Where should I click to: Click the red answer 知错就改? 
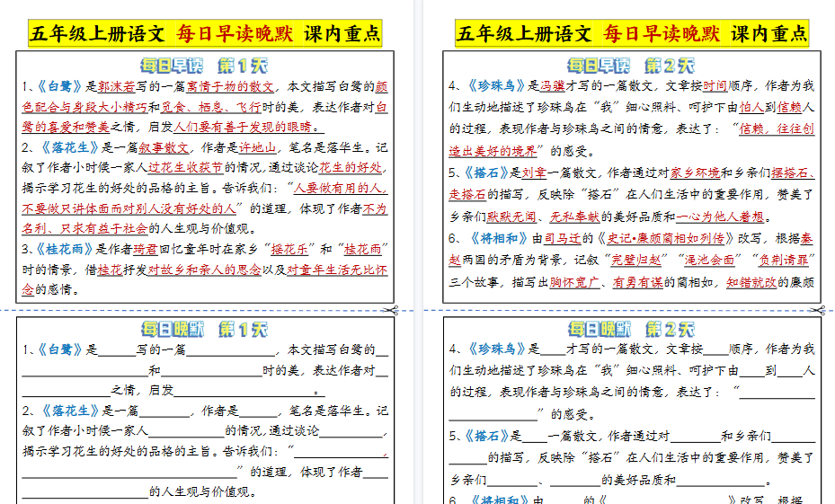coord(751,282)
